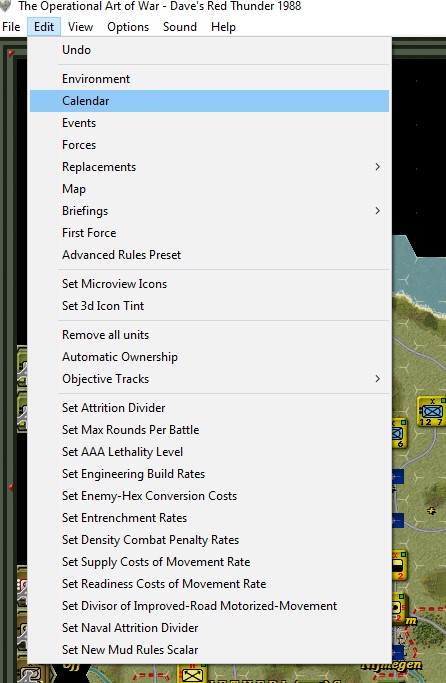Choose Undo from Edit menu

pos(209,50)
